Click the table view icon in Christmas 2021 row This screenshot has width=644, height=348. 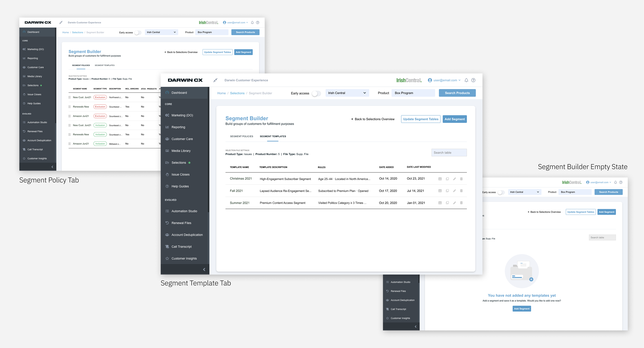(x=440, y=179)
